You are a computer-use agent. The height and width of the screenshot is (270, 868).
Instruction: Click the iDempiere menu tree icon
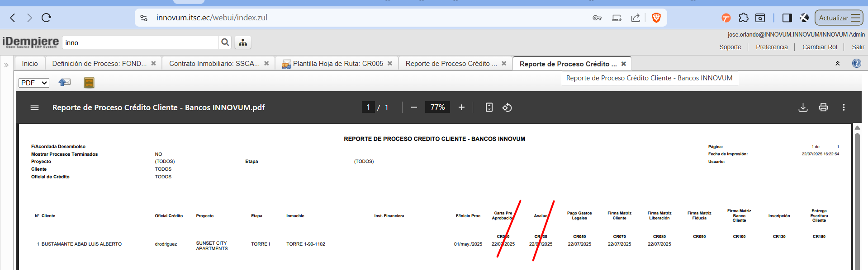tap(243, 42)
